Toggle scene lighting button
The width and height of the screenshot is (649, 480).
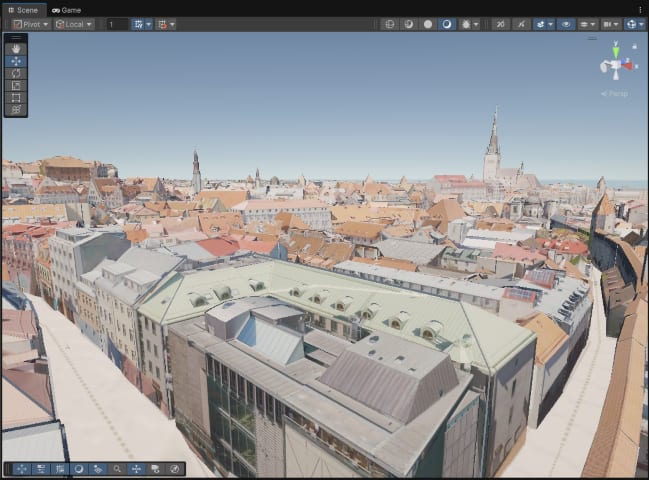pos(521,24)
